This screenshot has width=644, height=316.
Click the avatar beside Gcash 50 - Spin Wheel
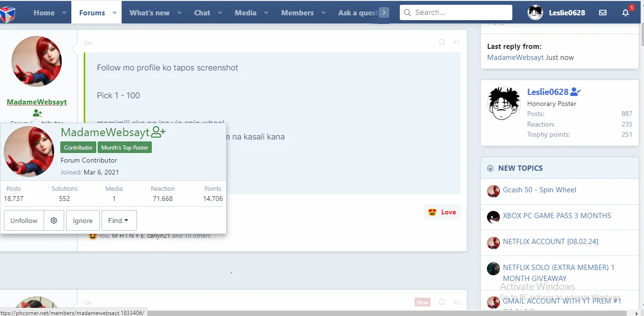point(493,191)
